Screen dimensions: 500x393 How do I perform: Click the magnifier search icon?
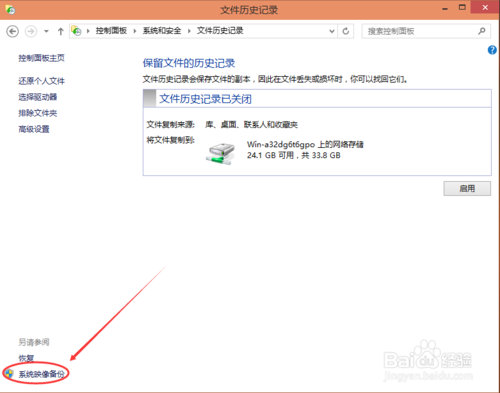click(482, 31)
